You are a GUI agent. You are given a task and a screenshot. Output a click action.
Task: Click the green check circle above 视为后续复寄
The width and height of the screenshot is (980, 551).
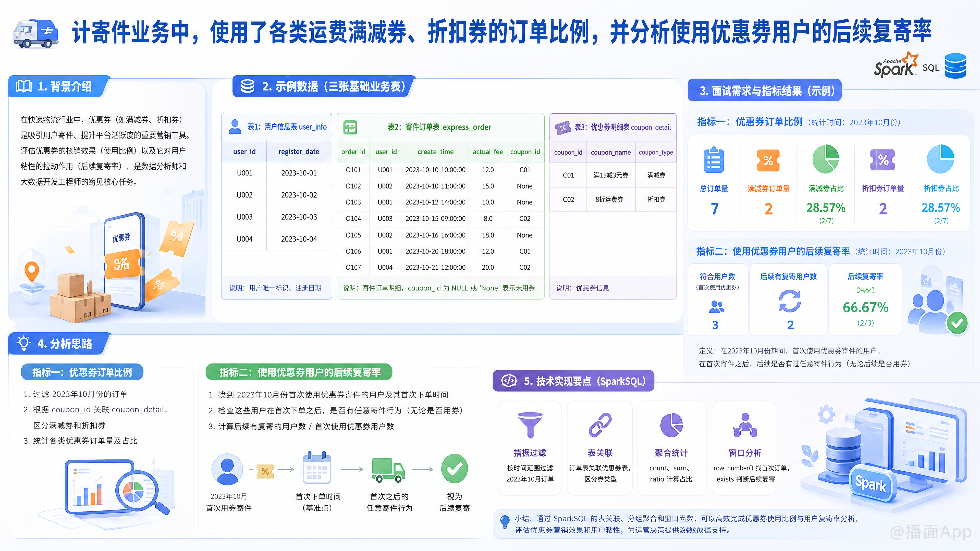(454, 469)
